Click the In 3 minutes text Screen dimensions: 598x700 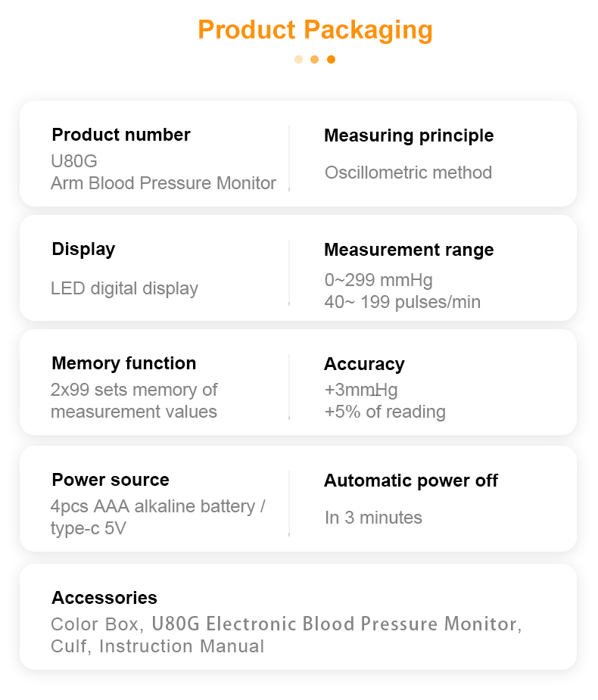pyautogui.click(x=373, y=518)
